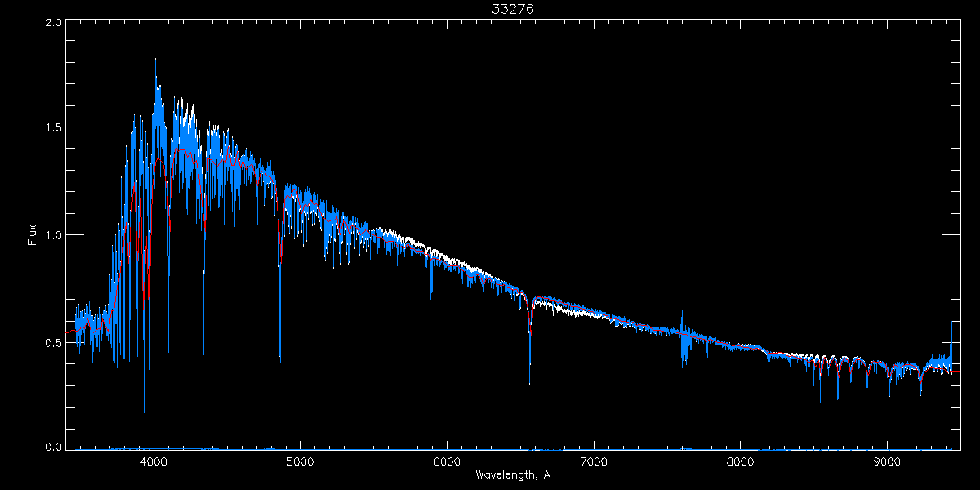Select the 9000 x-axis tick label
This screenshot has width=980, height=490.
pos(887,461)
